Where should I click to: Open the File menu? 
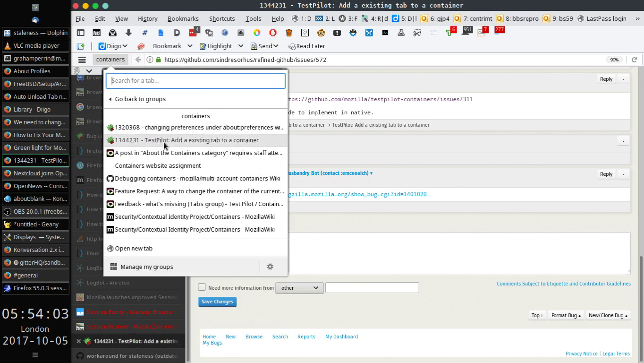tap(80, 18)
